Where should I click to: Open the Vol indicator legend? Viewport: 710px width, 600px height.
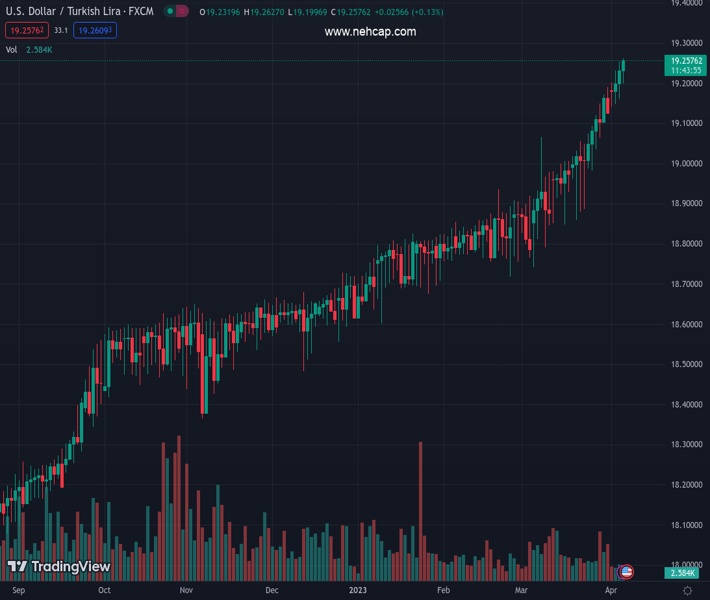pyautogui.click(x=12, y=49)
